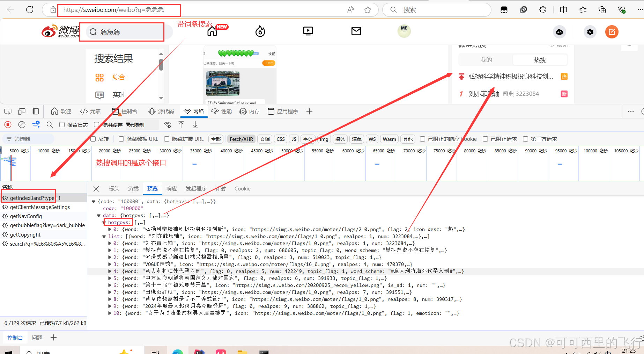Collapse the list array node
Screen dimensions: 644x354
tap(104, 237)
